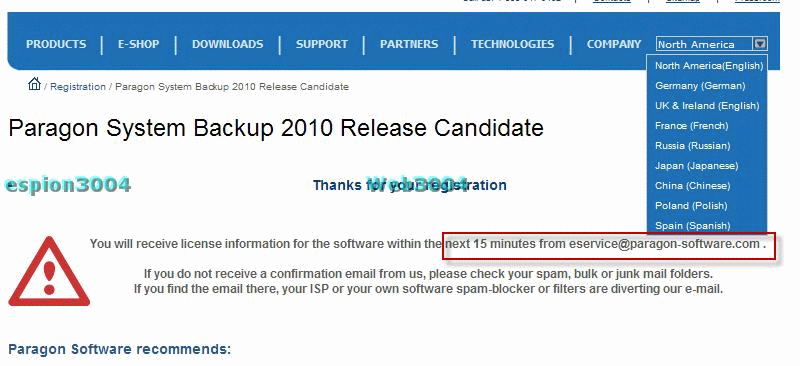
Task: Open the TECHNOLOGIES menu item
Action: coord(512,44)
